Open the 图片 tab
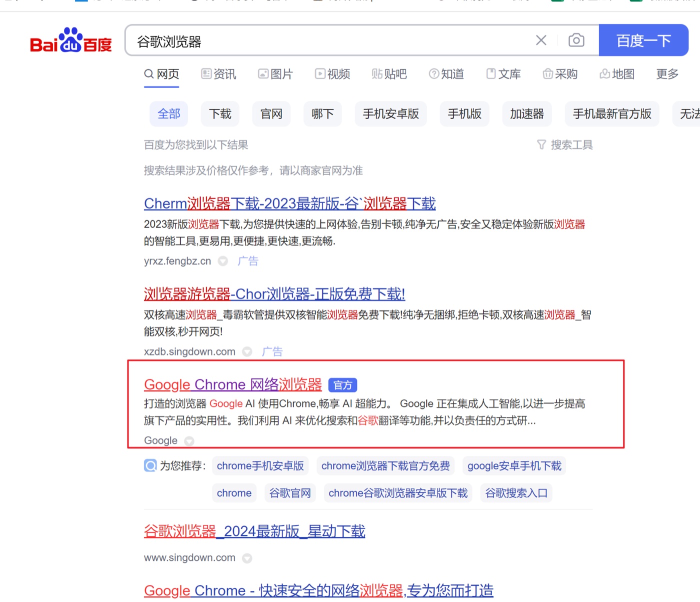Screen dimensions: 700x602 275,74
